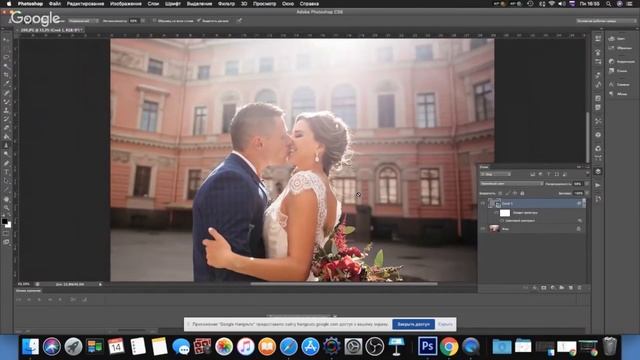Open the Образцы panel

[x=620, y=48]
